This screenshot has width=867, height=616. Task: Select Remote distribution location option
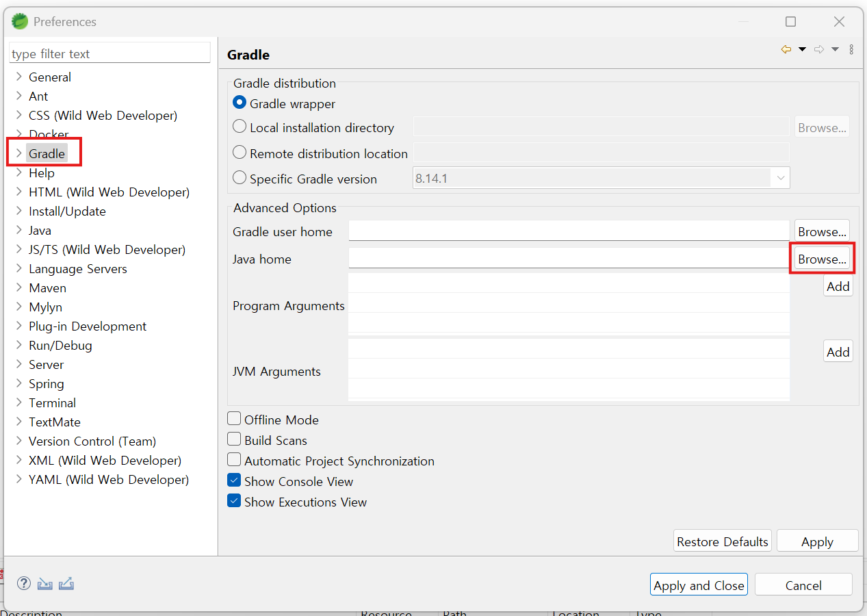(x=240, y=153)
